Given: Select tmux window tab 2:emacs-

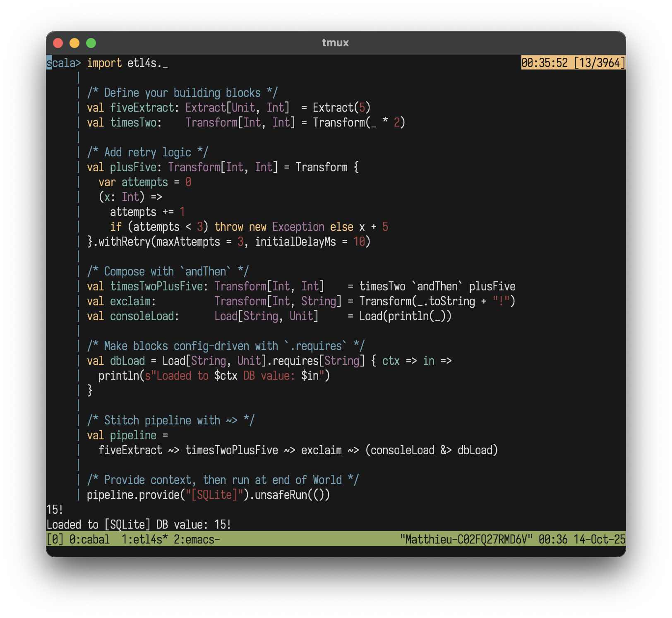Looking at the screenshot, I should tap(197, 539).
